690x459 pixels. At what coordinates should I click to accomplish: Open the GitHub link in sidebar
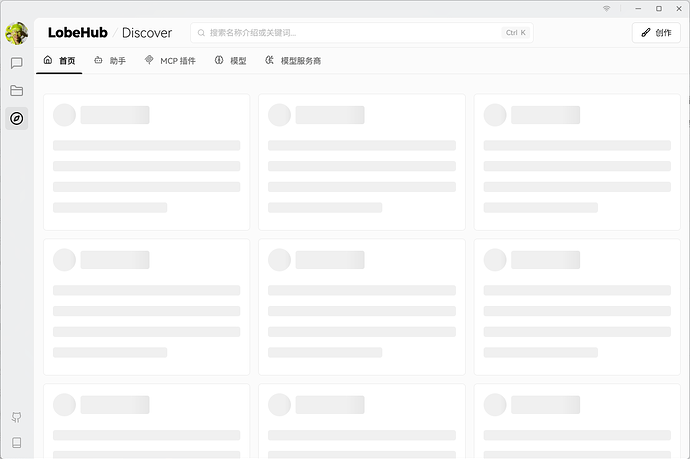click(x=17, y=417)
